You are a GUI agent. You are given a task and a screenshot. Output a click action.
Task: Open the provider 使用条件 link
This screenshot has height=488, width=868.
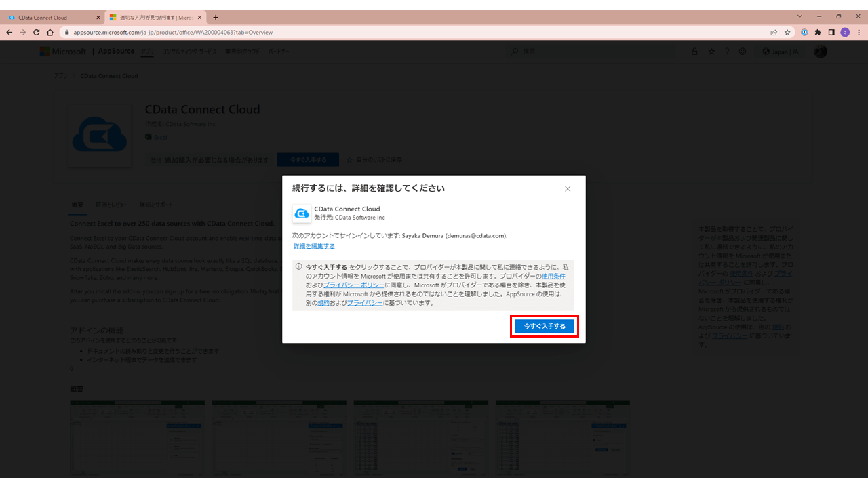coord(553,277)
